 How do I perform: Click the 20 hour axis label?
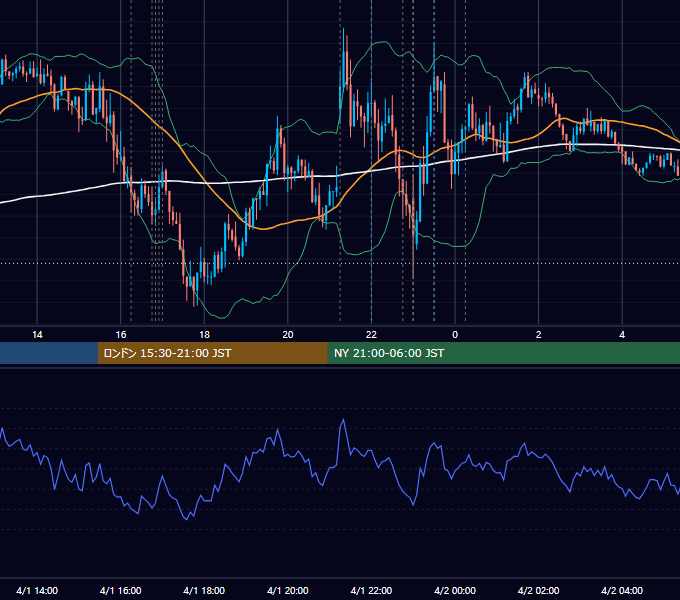point(288,335)
